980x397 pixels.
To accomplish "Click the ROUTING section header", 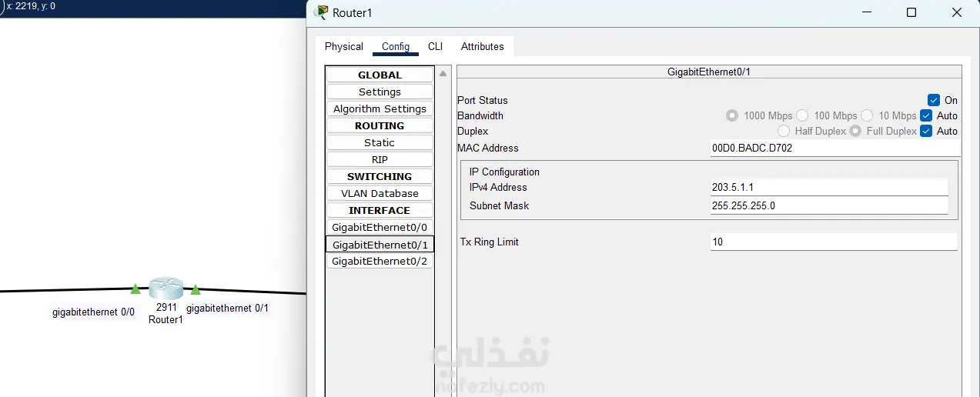I will [380, 125].
